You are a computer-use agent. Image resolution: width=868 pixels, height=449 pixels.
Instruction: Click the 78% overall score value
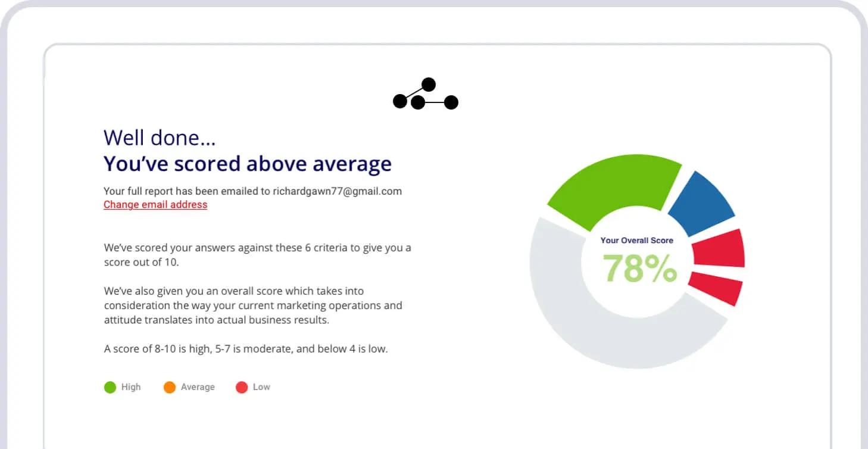pyautogui.click(x=639, y=269)
